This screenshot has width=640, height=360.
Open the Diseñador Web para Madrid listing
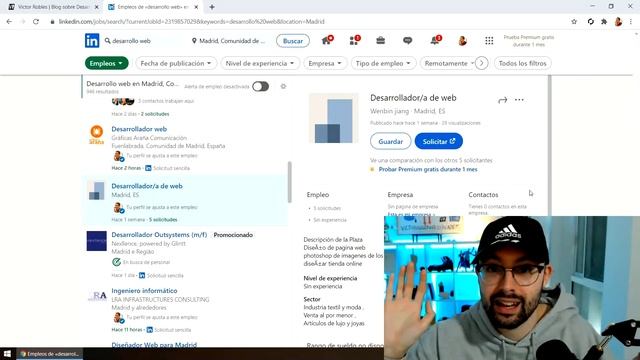coord(154,345)
